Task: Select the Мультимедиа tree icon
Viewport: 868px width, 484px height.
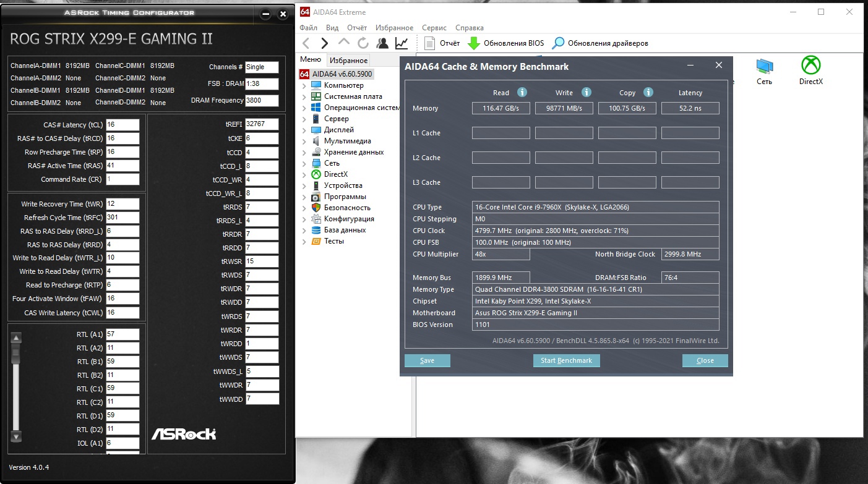Action: tap(316, 141)
